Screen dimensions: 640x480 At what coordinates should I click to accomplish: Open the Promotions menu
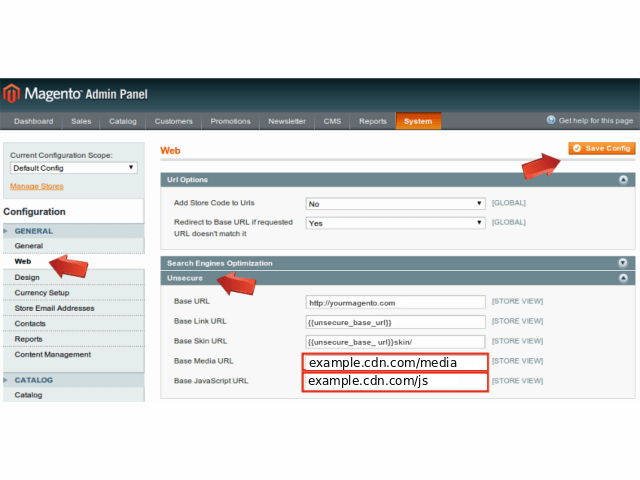pyautogui.click(x=231, y=121)
